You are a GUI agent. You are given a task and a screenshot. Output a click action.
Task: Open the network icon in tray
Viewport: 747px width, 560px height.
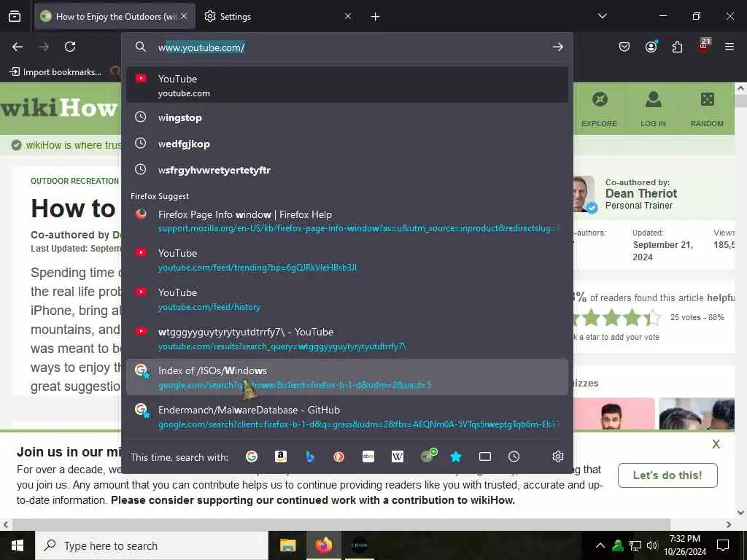[635, 545]
